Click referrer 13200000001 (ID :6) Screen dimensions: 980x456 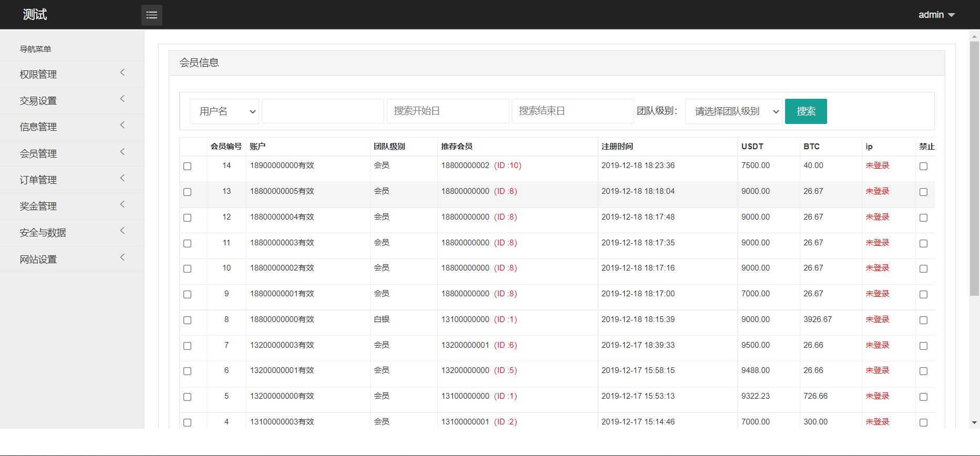pyautogui.click(x=479, y=345)
